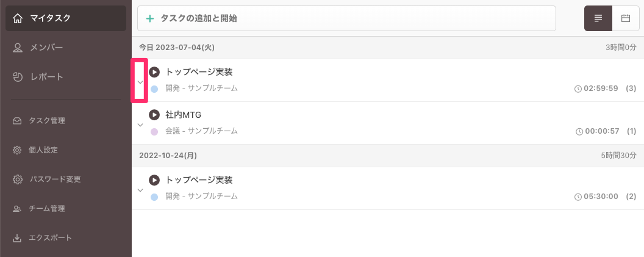Start timer for today's トップページ実装 task

[x=154, y=72]
